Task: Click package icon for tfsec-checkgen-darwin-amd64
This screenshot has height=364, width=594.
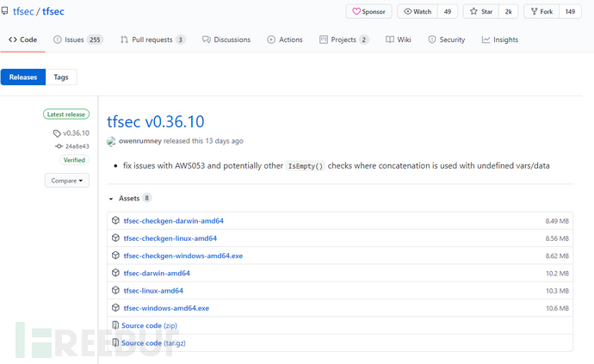Action: coord(115,221)
